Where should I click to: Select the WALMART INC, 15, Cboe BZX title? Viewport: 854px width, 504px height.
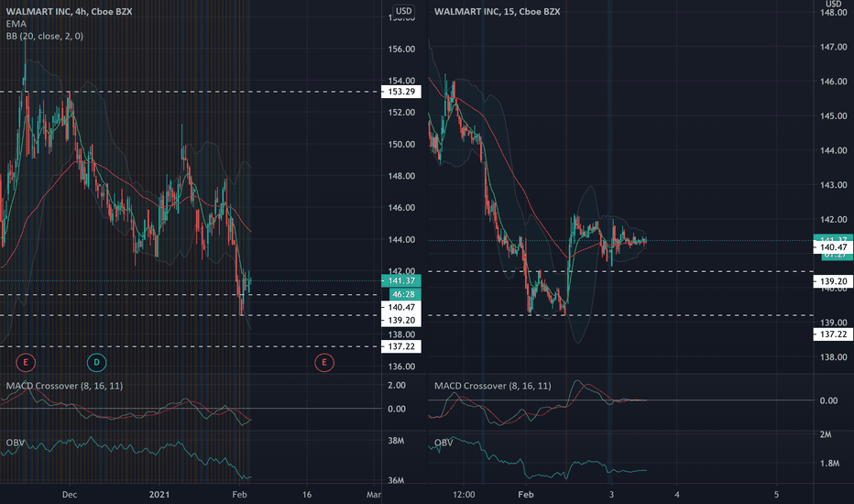tap(497, 11)
